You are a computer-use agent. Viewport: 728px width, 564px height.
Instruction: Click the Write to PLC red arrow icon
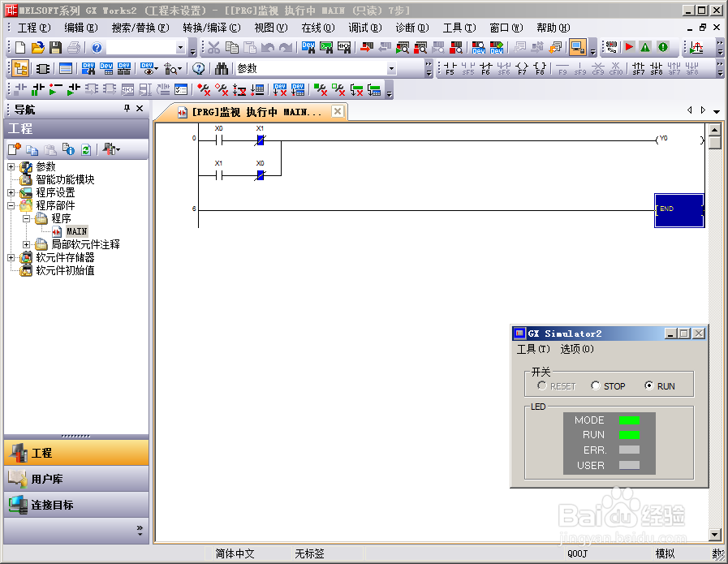[x=367, y=47]
